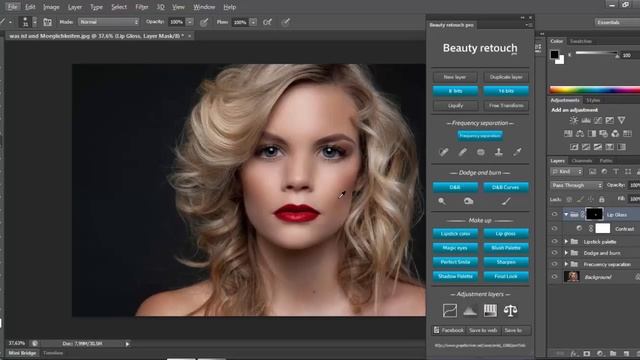This screenshot has width=640, height=360.
Task: Click the Lipstick color button
Action: [x=455, y=233]
